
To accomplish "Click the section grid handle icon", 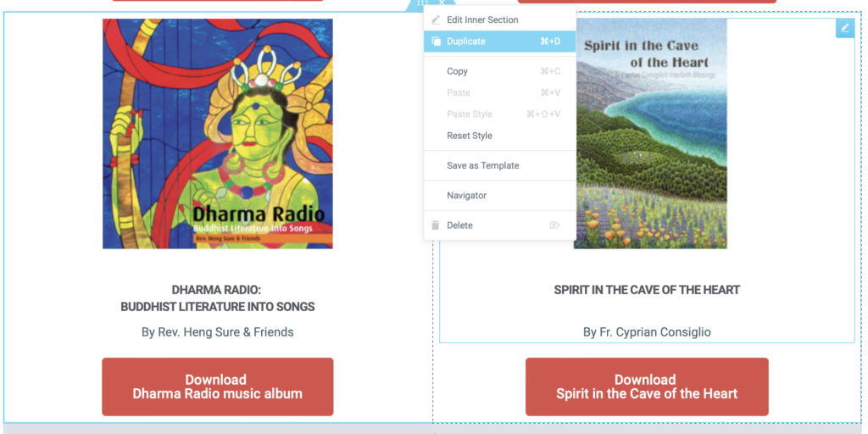I will click(x=422, y=3).
